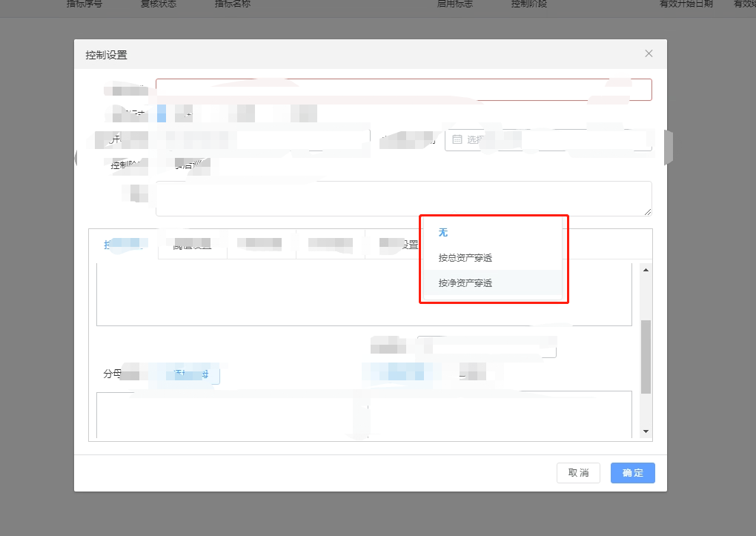This screenshot has width=756, height=536.
Task: Click the scrollbar up arrow icon
Action: point(645,271)
